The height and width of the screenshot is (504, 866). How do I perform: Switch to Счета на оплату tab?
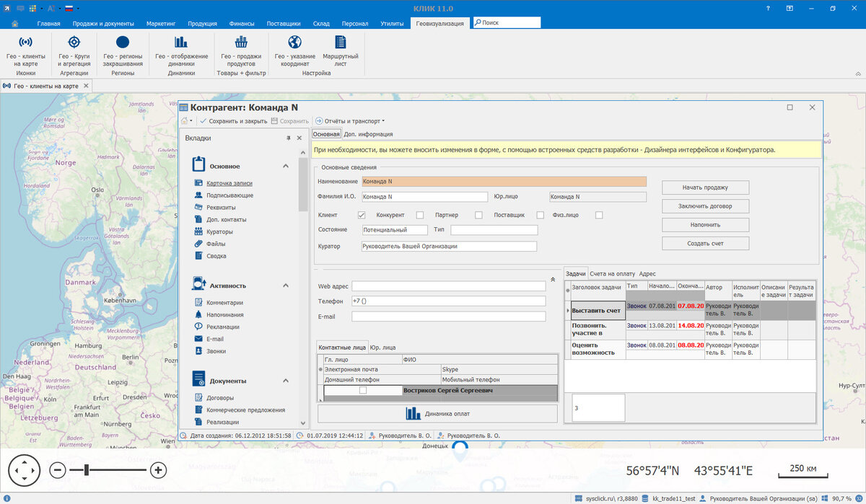pos(612,274)
